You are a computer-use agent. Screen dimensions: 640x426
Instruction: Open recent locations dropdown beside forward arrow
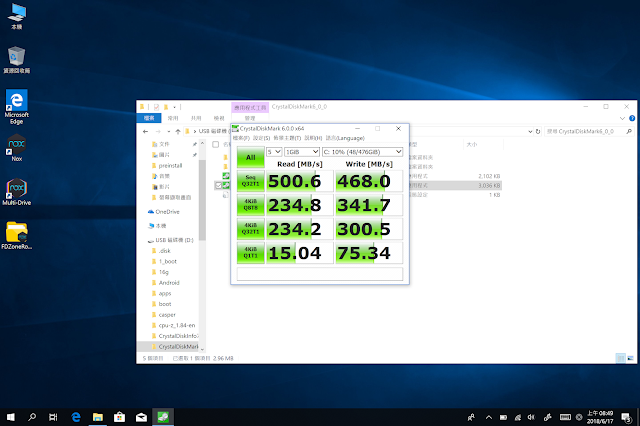pos(169,131)
